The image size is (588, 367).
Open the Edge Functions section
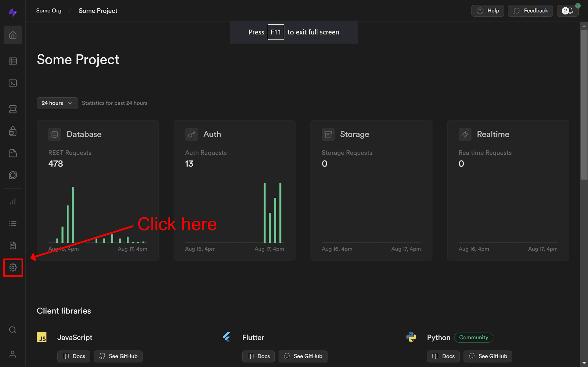click(x=13, y=175)
